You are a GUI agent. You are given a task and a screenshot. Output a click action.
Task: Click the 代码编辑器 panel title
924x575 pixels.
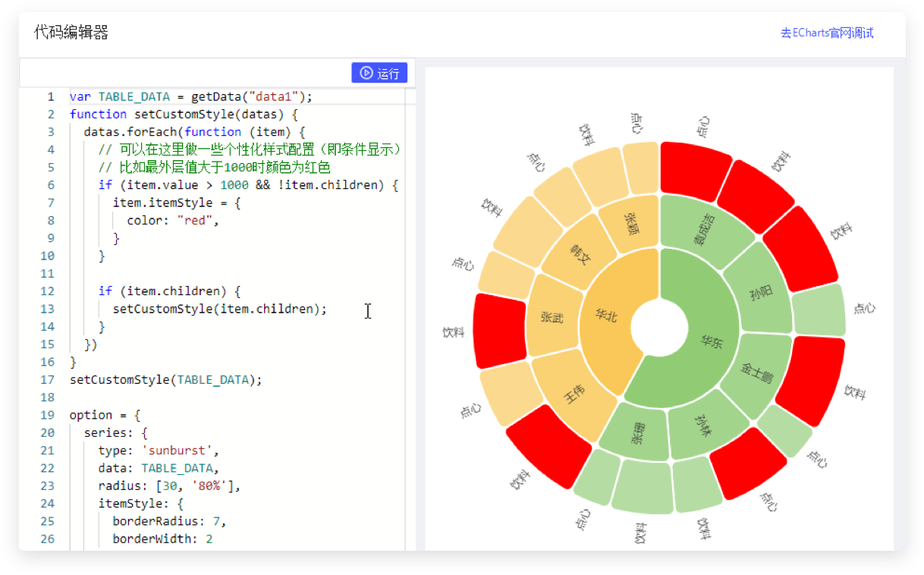point(71,32)
